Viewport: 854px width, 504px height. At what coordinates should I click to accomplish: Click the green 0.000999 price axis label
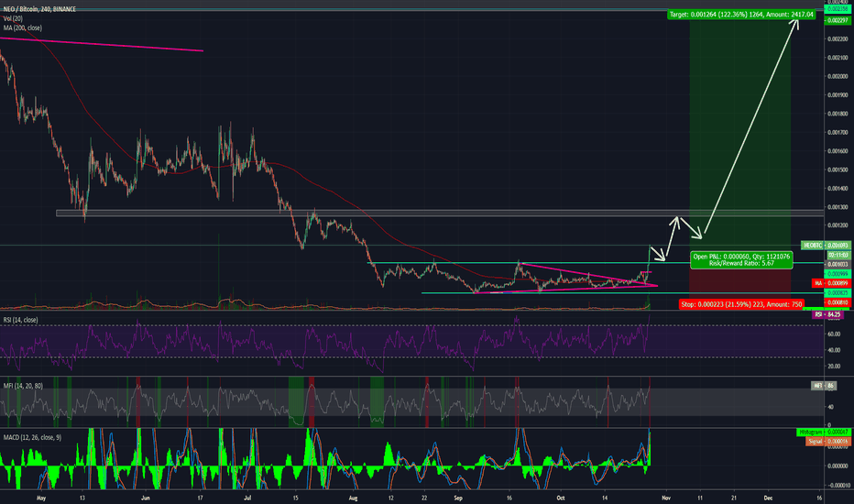838,274
